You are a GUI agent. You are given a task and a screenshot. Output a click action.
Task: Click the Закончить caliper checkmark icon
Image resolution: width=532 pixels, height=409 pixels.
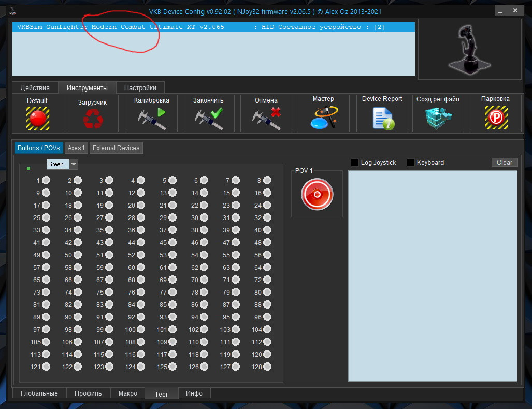click(209, 119)
